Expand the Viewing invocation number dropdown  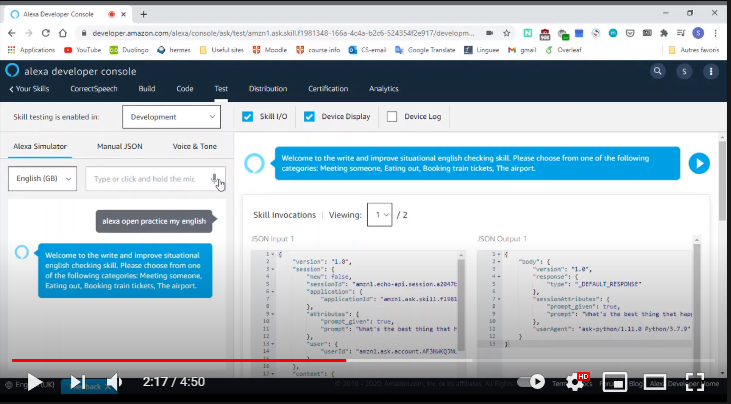click(x=379, y=214)
